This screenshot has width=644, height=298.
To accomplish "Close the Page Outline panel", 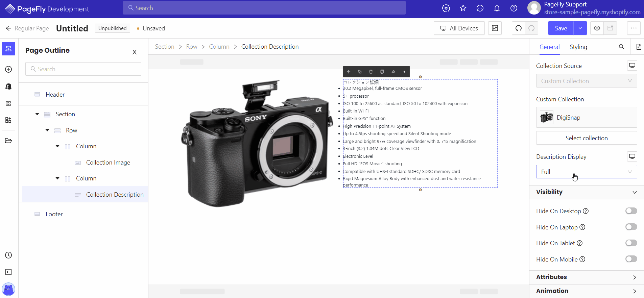I will (135, 52).
